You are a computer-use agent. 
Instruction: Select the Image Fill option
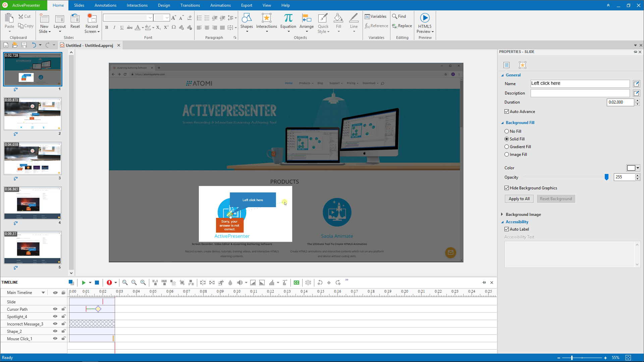[507, 155]
